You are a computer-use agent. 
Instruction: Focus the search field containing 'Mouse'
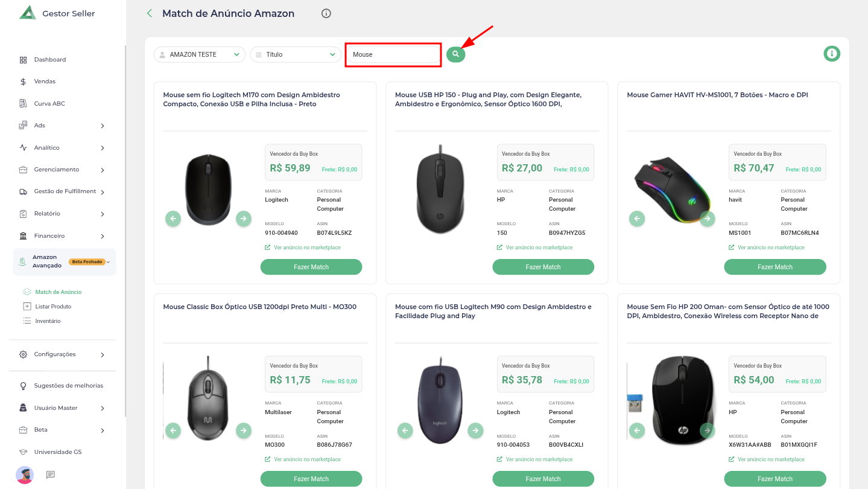click(393, 54)
